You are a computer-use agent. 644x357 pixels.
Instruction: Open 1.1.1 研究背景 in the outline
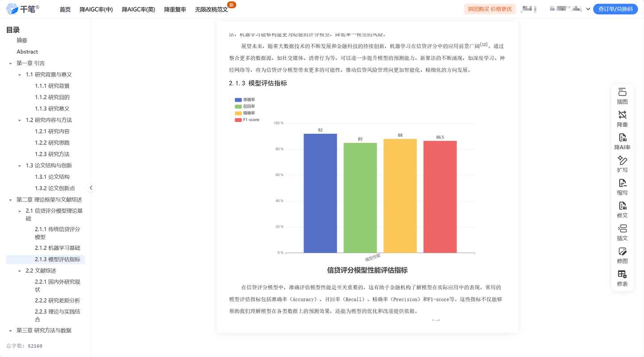52,86
